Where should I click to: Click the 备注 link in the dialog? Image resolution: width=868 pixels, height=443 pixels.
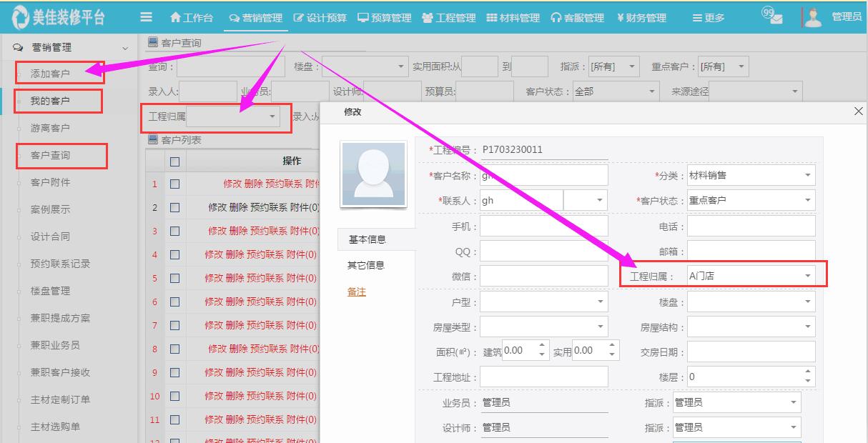click(355, 292)
